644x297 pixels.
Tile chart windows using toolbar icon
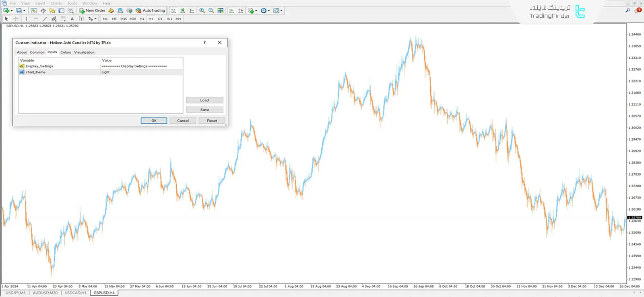221,10
